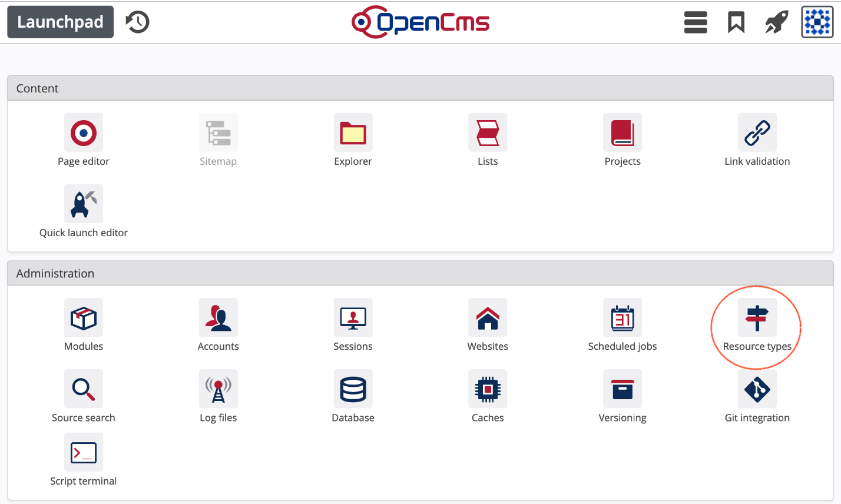
Task: Open Websites administration
Action: click(x=488, y=318)
